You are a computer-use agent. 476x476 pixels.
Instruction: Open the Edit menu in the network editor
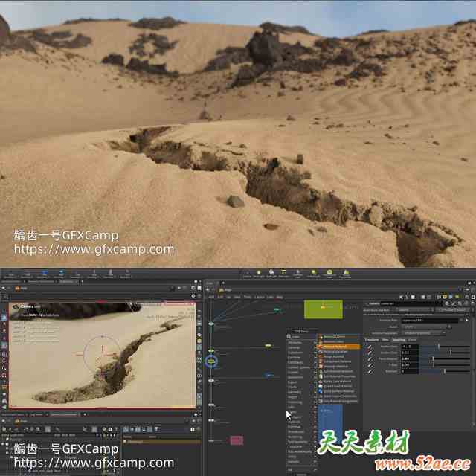220,297
